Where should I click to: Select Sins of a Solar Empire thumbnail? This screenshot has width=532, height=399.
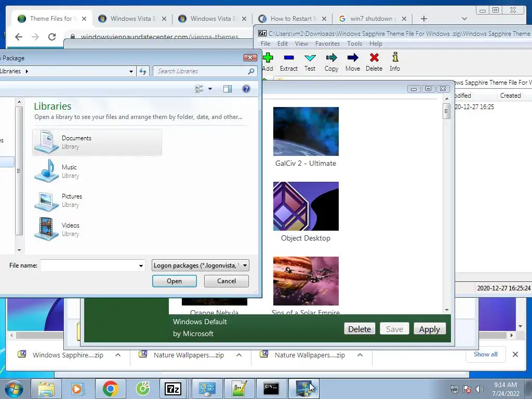coord(305,281)
